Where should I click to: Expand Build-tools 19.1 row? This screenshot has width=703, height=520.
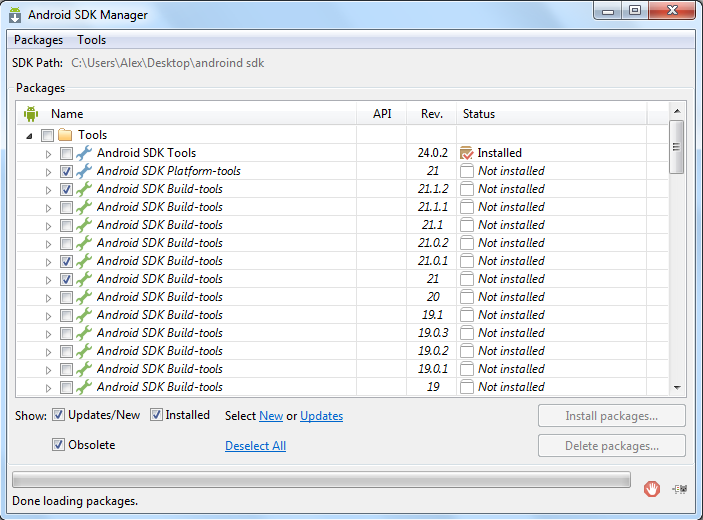tap(48, 316)
